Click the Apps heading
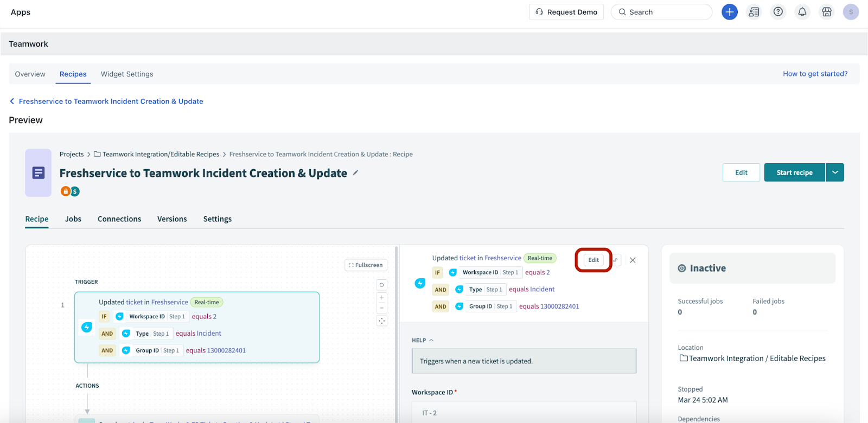Viewport: 868px width, 423px height. click(21, 12)
